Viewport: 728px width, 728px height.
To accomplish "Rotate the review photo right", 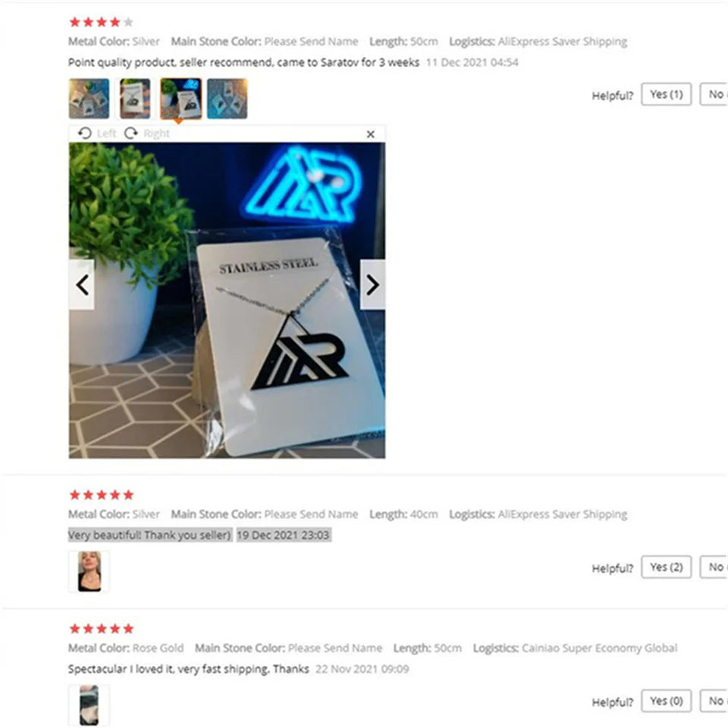I will pyautogui.click(x=147, y=133).
